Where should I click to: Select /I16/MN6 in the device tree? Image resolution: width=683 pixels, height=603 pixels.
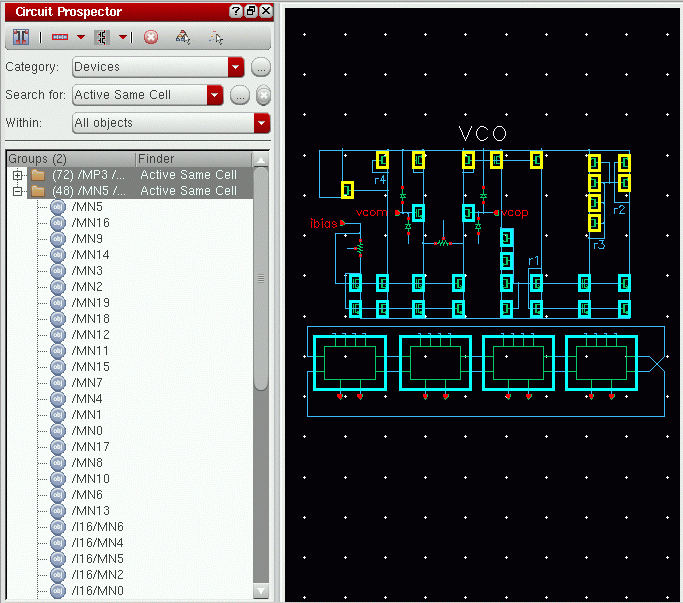point(97,526)
